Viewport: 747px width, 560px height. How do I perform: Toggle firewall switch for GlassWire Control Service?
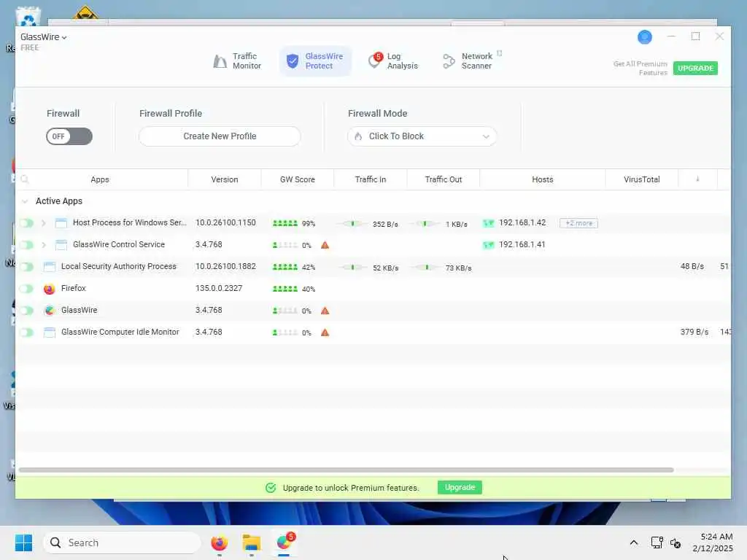point(27,245)
